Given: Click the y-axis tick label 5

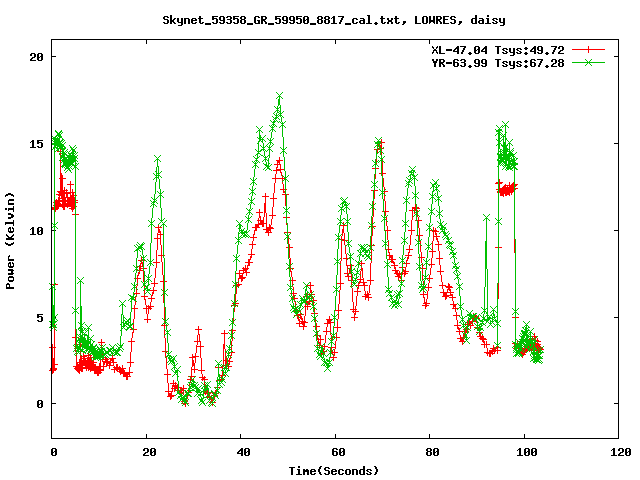Looking at the screenshot, I should [40, 318].
